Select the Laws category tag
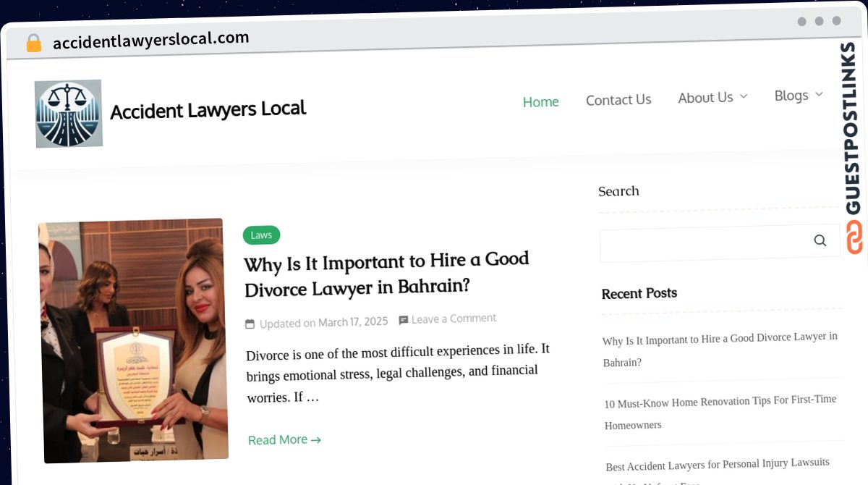 tap(261, 235)
